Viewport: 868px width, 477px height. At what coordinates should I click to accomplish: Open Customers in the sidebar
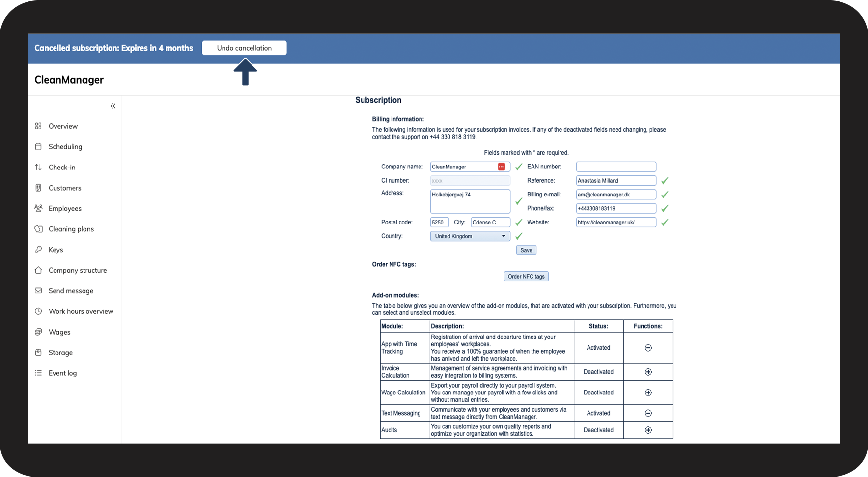tap(65, 188)
